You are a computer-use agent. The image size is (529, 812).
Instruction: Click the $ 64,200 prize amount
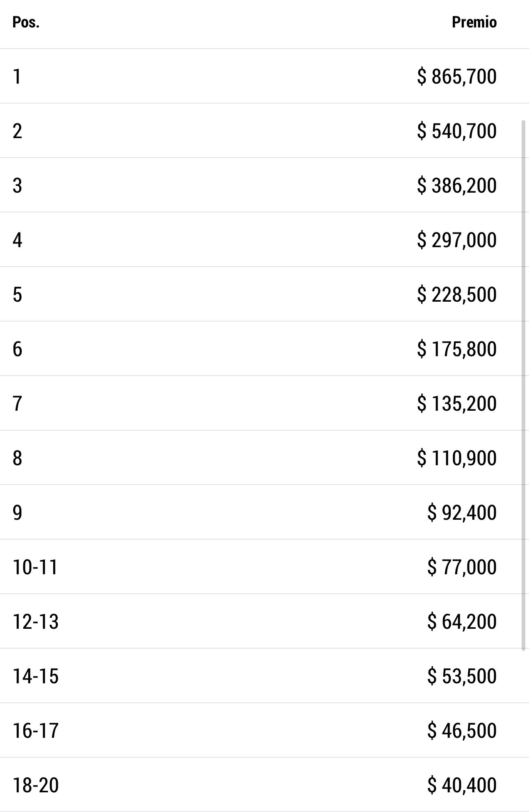(462, 622)
